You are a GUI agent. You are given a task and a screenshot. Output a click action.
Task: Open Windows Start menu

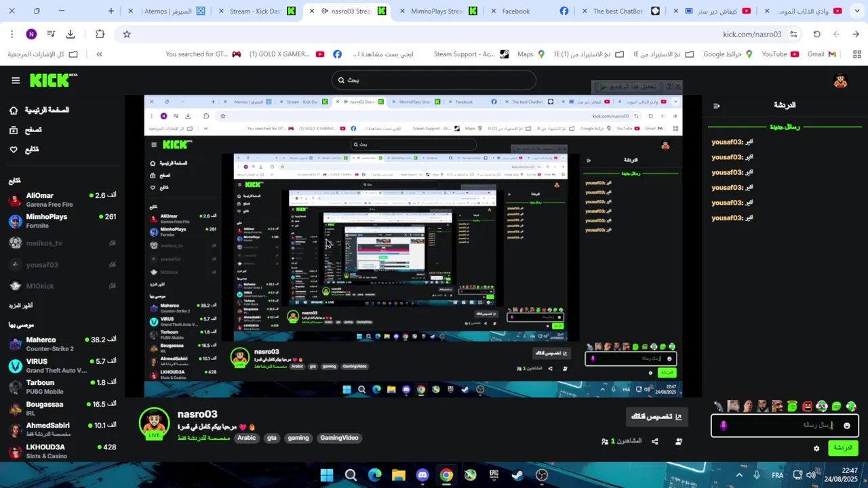[326, 475]
